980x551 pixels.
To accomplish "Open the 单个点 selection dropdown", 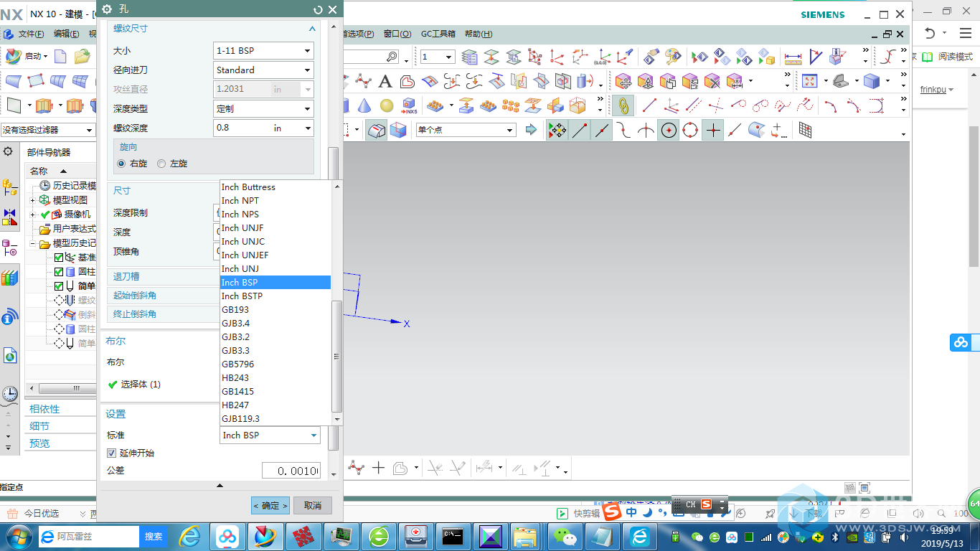I will coord(465,130).
